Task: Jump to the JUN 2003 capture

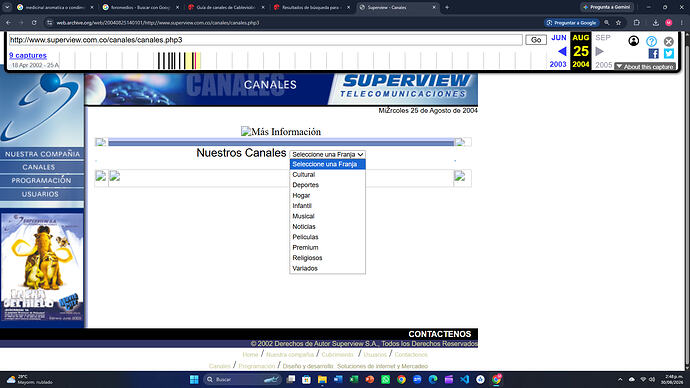Action: [x=558, y=51]
